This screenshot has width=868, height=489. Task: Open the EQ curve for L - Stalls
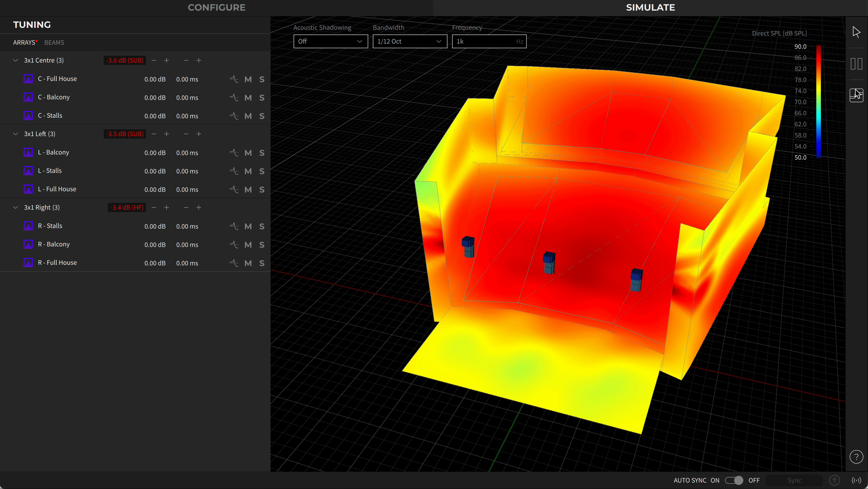[234, 171]
